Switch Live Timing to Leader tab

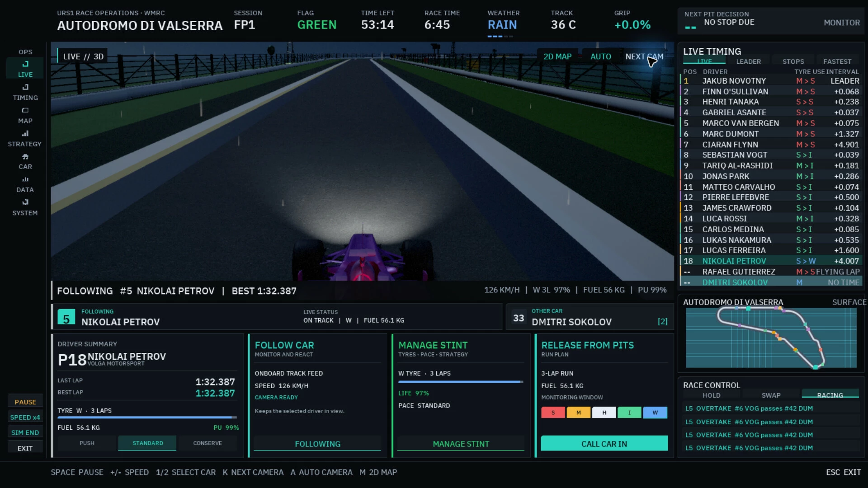pyautogui.click(x=748, y=61)
